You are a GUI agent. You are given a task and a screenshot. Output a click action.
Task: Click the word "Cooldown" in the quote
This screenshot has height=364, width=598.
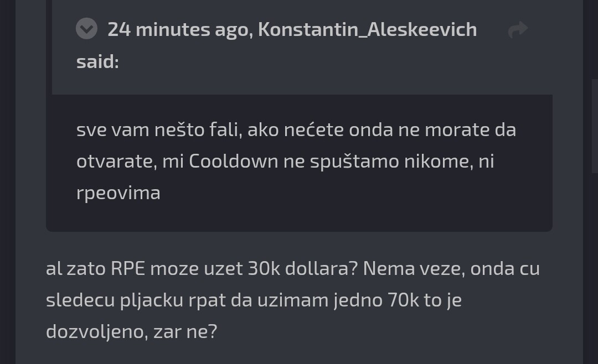[x=232, y=161]
